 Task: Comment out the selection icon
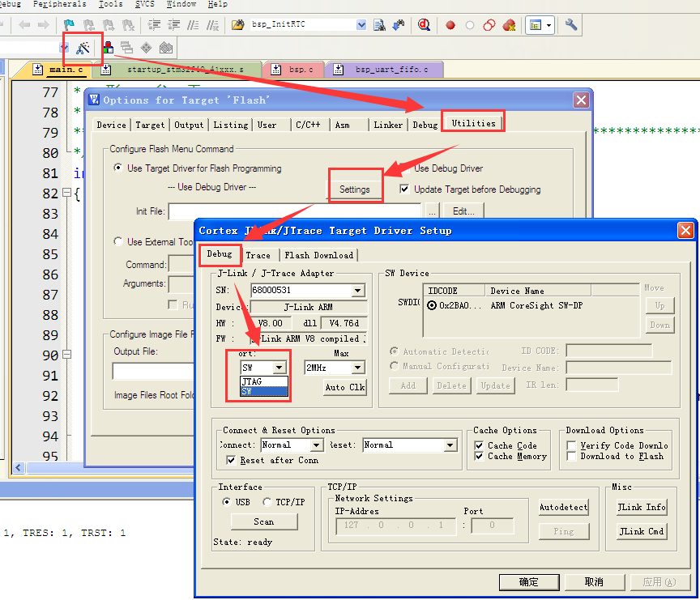193,24
